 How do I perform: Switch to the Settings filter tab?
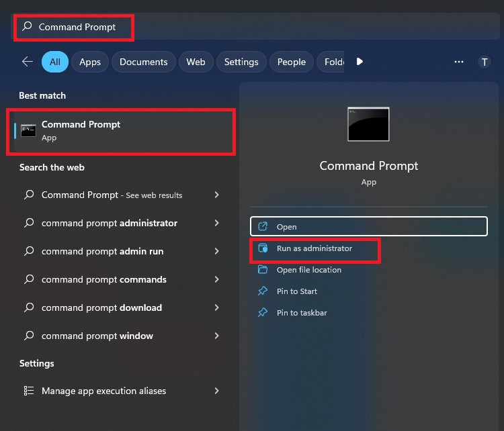pos(241,62)
